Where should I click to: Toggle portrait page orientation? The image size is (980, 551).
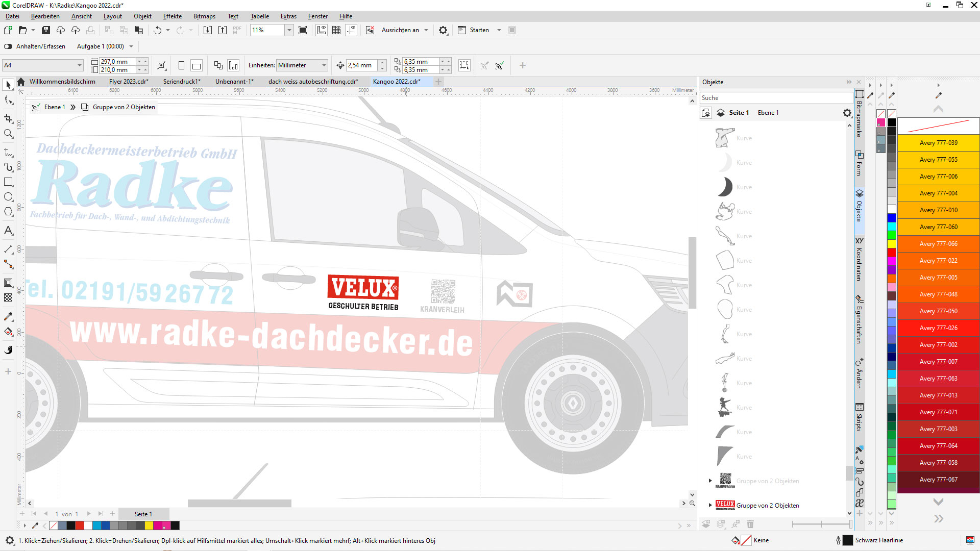tap(181, 65)
